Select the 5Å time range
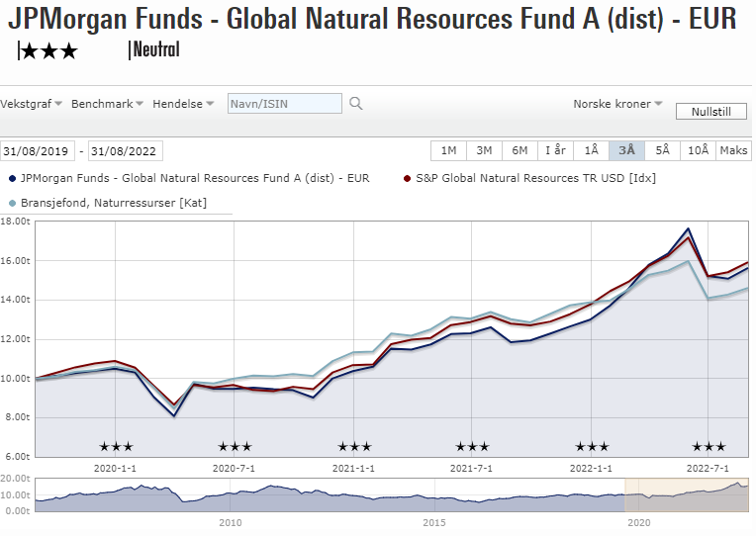The height and width of the screenshot is (536, 756). (x=662, y=150)
